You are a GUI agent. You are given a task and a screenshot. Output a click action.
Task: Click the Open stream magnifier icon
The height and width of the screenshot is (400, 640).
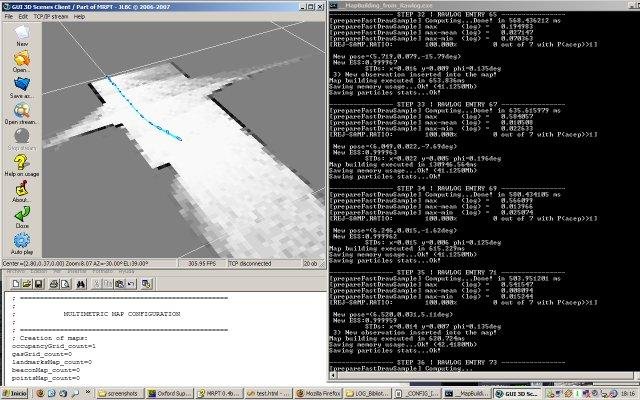pyautogui.click(x=22, y=111)
